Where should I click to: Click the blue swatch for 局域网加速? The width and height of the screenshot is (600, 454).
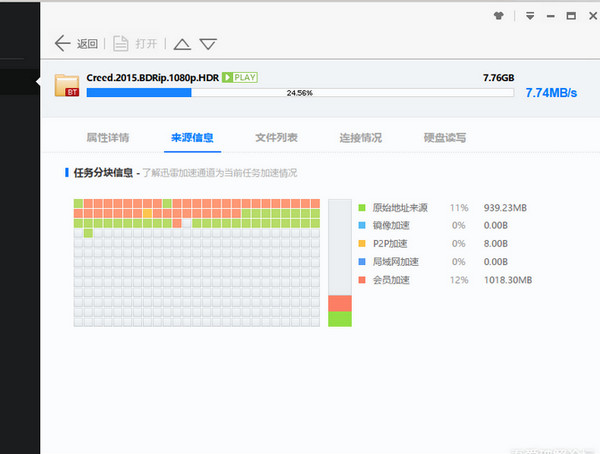(x=362, y=262)
